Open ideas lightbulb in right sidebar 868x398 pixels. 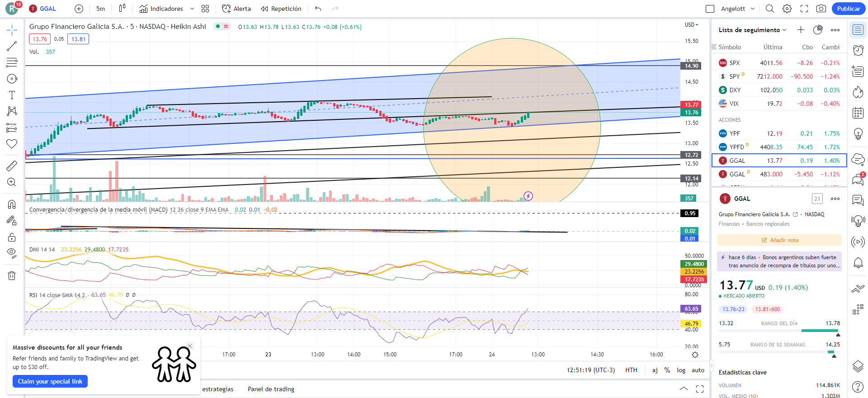pos(858,133)
